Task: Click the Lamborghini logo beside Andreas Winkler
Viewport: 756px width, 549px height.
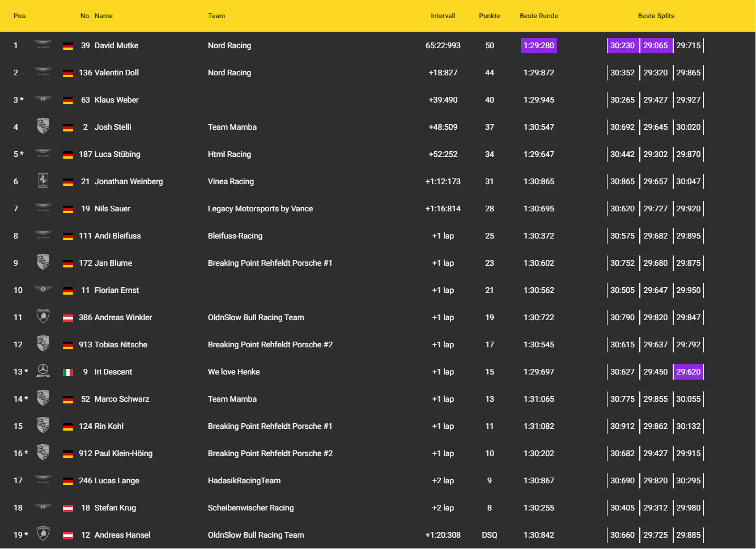Action: pyautogui.click(x=43, y=317)
